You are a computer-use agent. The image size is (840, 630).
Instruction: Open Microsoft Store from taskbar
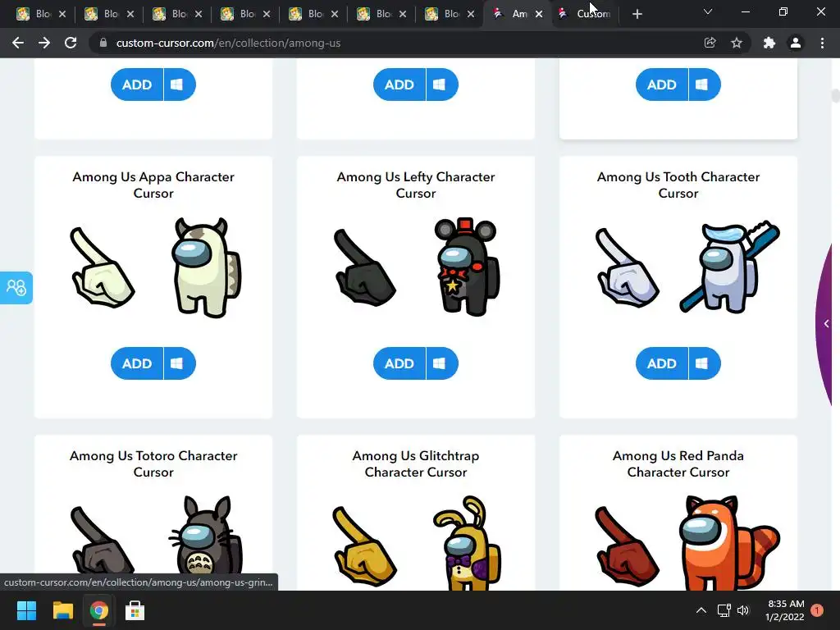click(x=135, y=610)
